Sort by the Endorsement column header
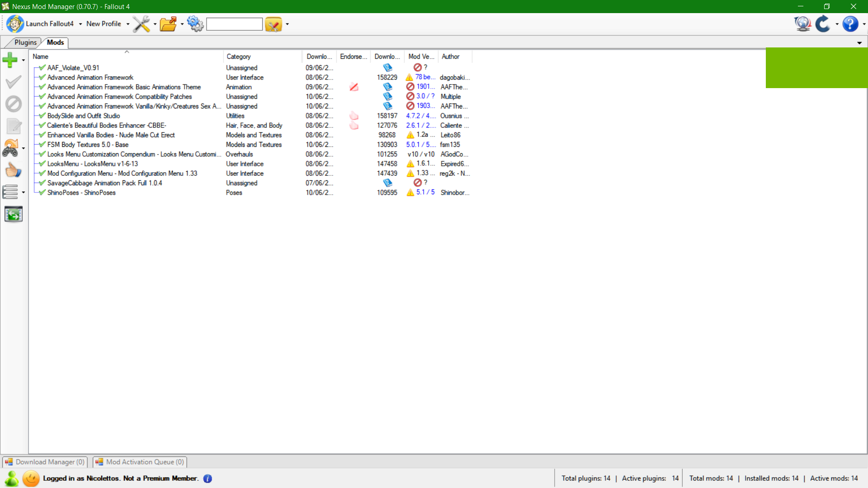 point(354,56)
